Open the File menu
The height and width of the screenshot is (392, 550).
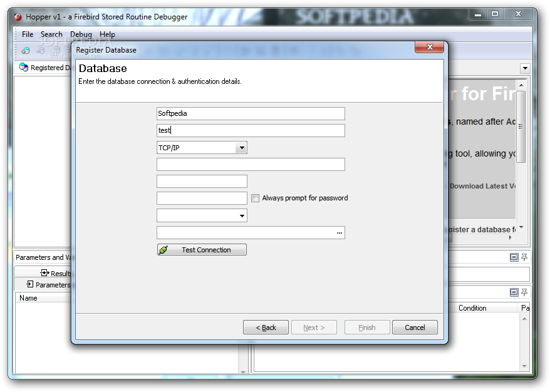click(28, 34)
